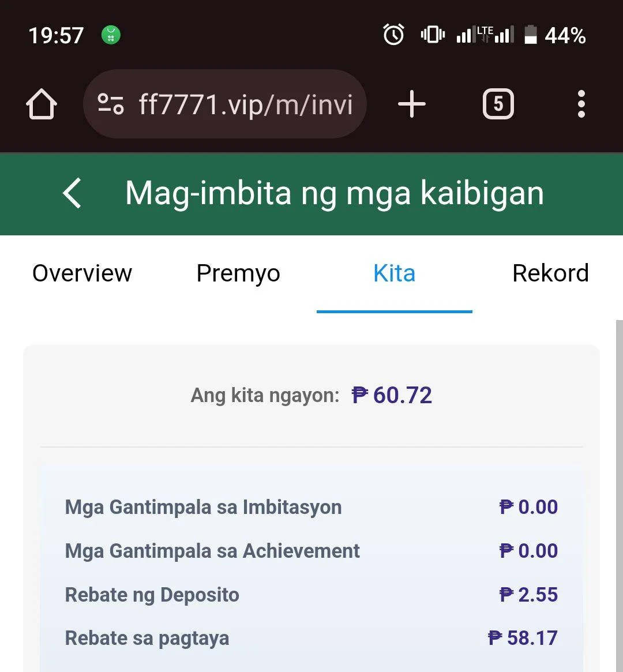Tap the LTE signal strength icon
This screenshot has width=623, height=672.
485,34
